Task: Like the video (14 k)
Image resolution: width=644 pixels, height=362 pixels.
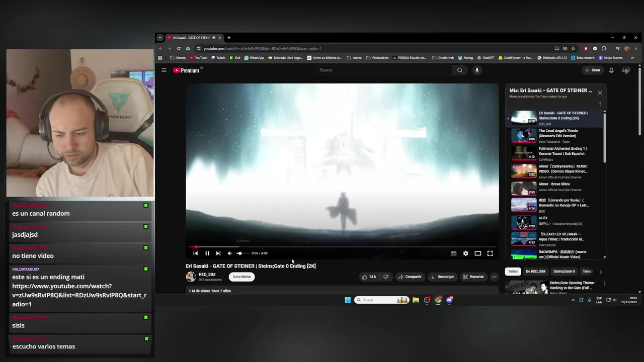Action: click(369, 277)
